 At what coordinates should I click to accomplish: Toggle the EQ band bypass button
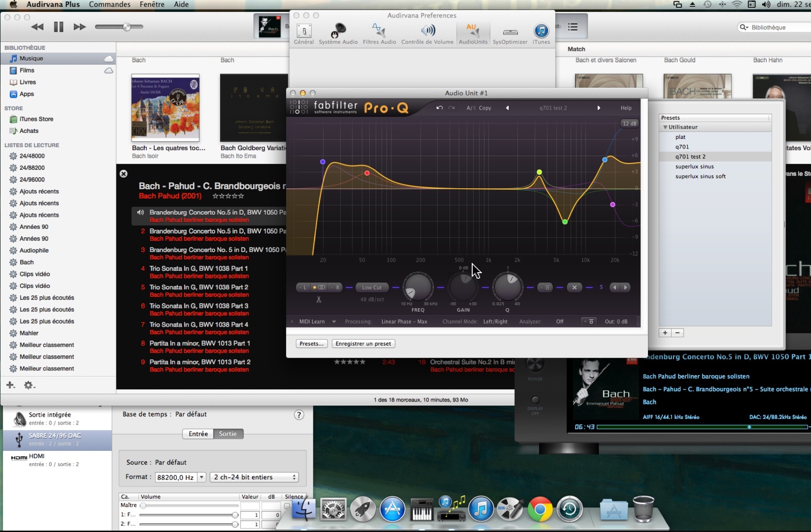pos(546,287)
